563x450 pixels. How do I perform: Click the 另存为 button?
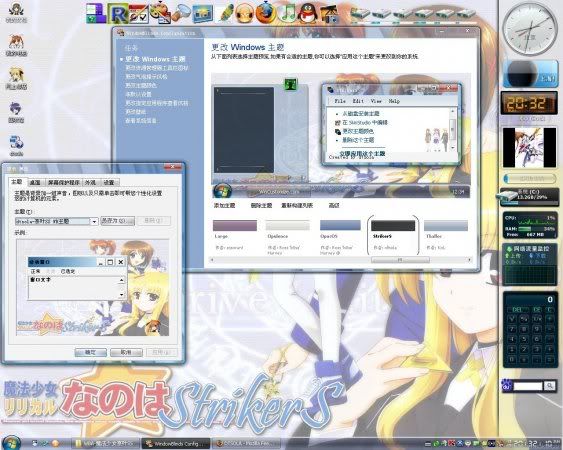pyautogui.click(x=117, y=221)
